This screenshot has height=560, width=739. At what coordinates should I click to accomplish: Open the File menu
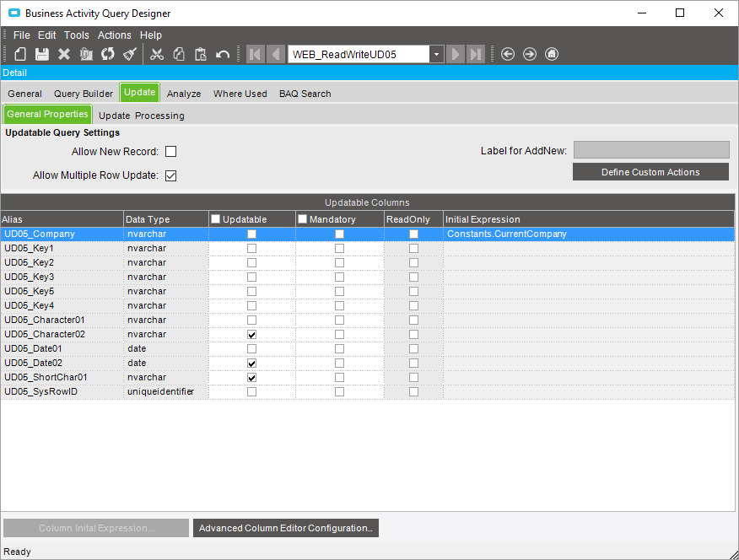pos(22,35)
